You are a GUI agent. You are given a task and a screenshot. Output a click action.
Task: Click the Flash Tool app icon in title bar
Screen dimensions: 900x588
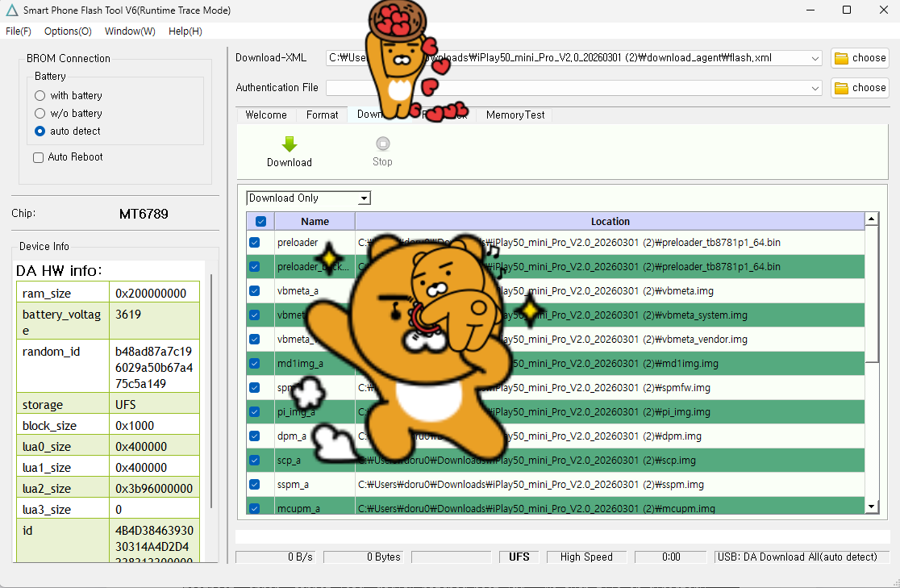click(x=11, y=10)
